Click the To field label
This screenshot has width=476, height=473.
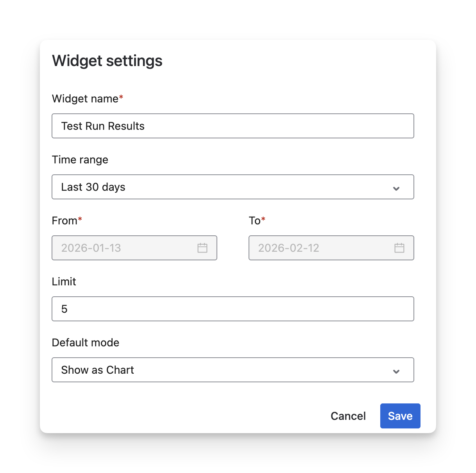255,220
